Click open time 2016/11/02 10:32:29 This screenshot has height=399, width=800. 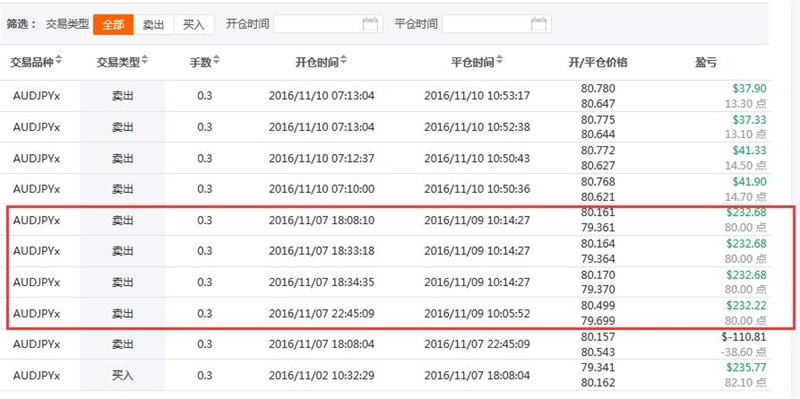click(321, 376)
